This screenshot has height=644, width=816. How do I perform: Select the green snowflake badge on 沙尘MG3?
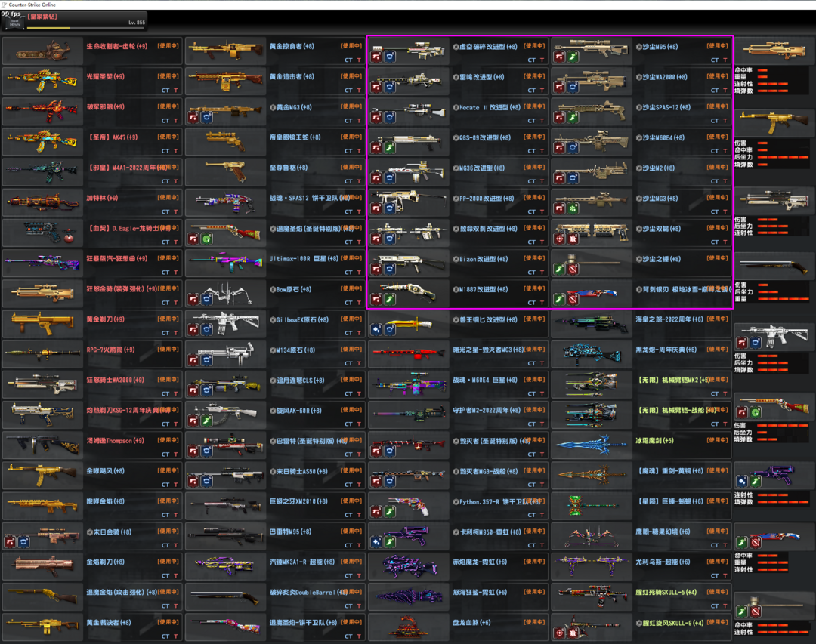pyautogui.click(x=573, y=208)
